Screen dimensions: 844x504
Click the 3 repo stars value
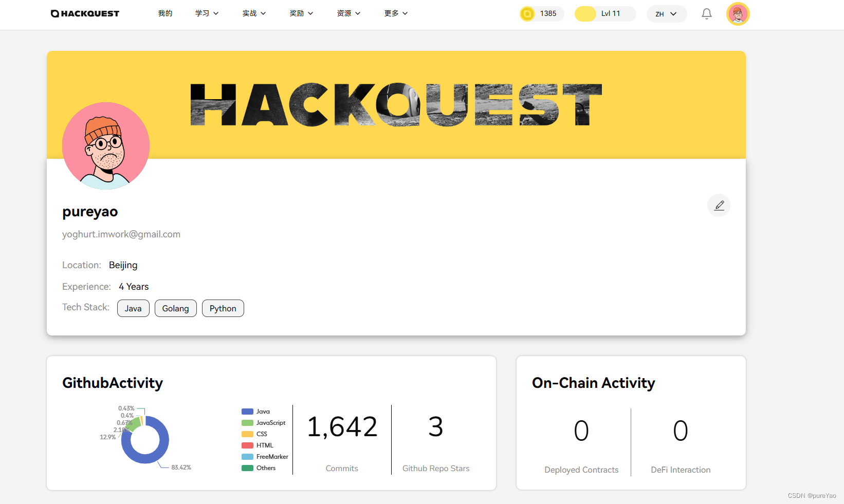[x=436, y=427]
